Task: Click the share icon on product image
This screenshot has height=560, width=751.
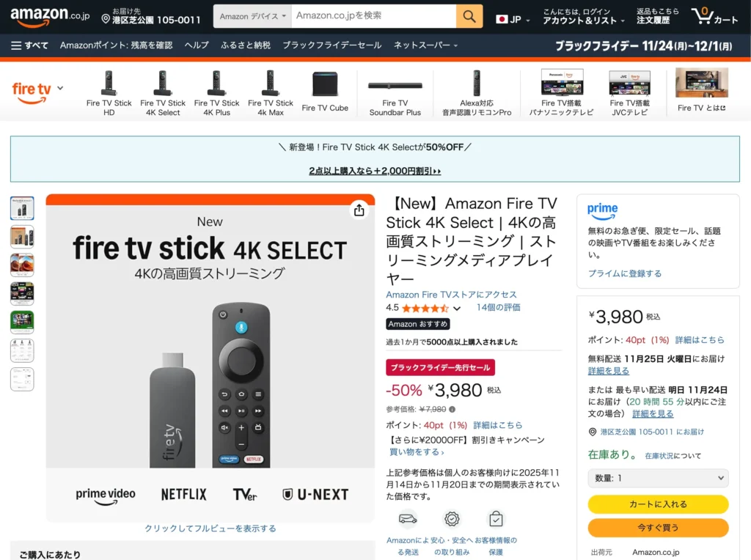Action: pos(359,210)
